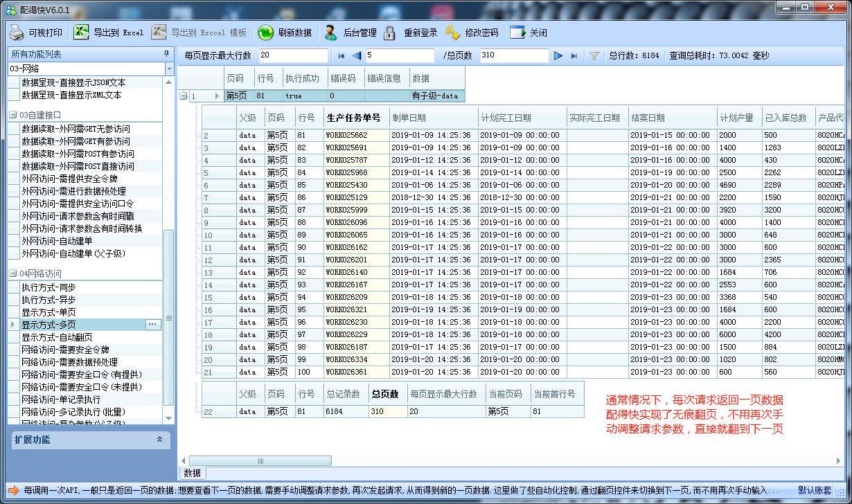Screen dimensions: 852x504
Task: Sort by the 生产任务单号 column header
Action: (x=355, y=118)
